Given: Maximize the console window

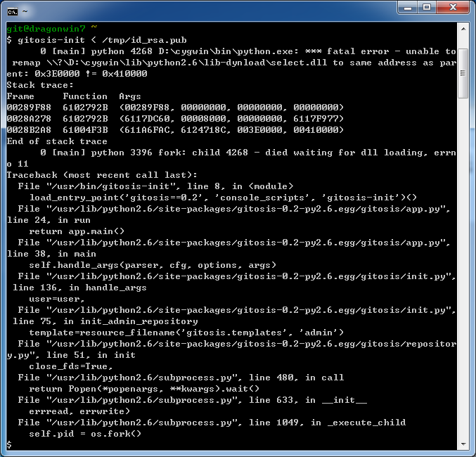Looking at the screenshot, I should (427, 8).
